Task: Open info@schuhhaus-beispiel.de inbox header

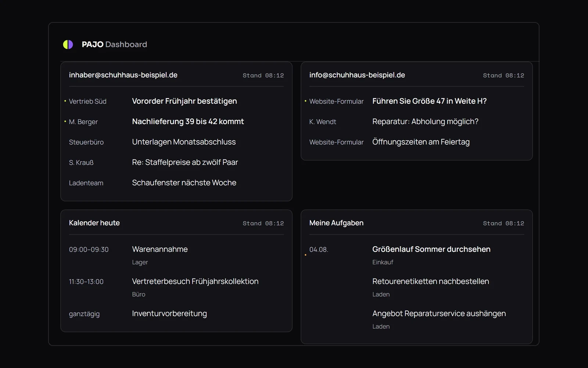Action: tap(357, 75)
